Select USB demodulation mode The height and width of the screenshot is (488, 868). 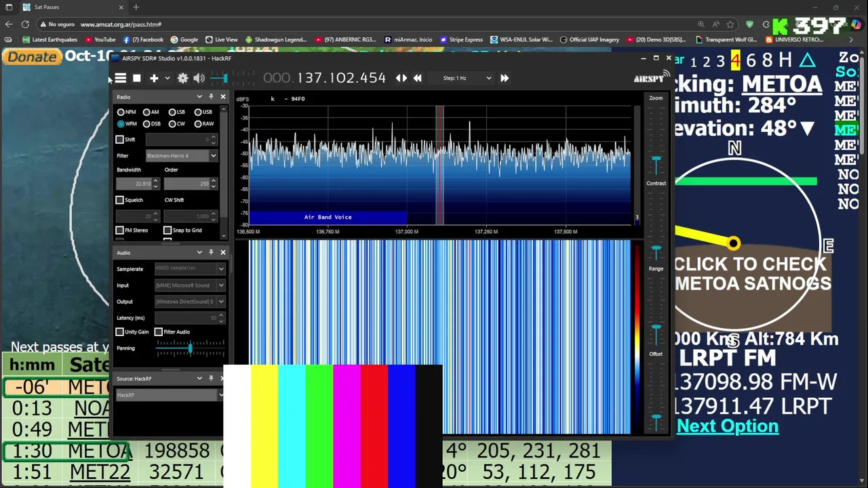coord(203,112)
